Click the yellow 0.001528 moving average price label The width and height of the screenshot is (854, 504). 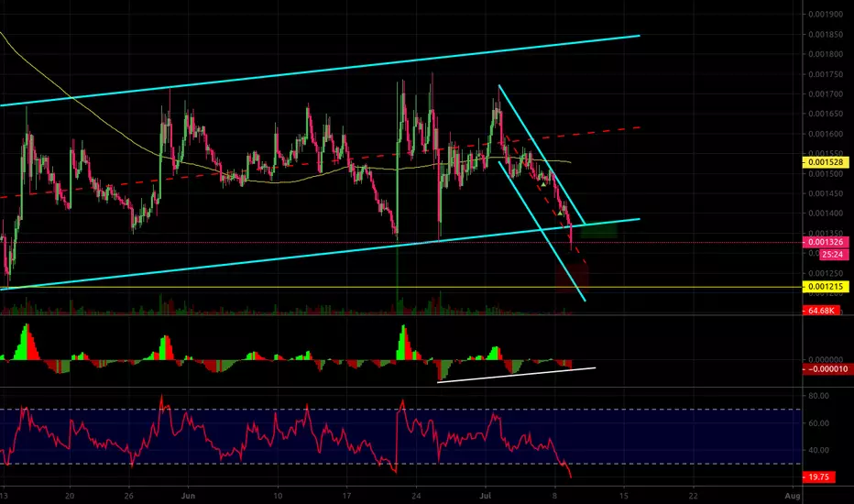826,162
